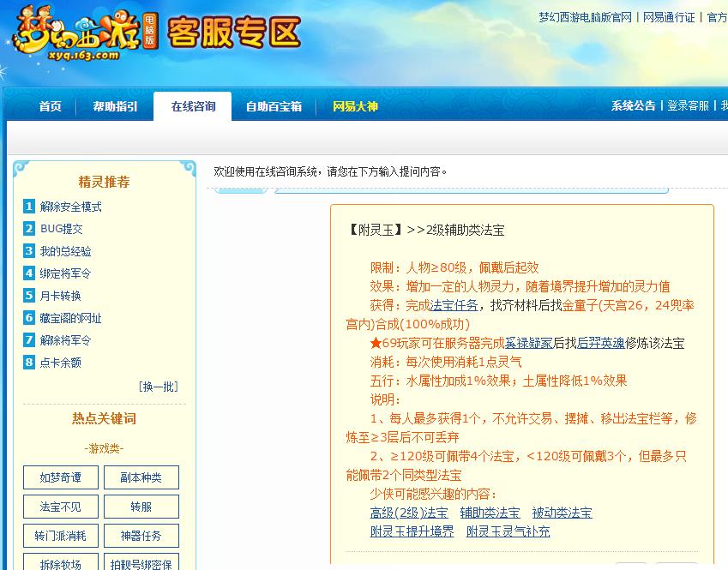Click the 拆除牧场 keyword button
The width and height of the screenshot is (728, 570).
(61, 563)
